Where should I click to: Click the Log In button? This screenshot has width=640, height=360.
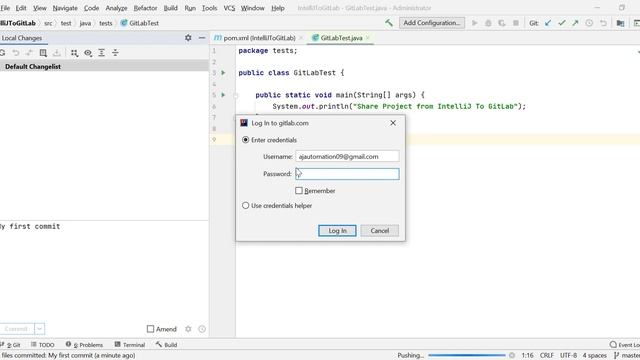pyautogui.click(x=337, y=231)
